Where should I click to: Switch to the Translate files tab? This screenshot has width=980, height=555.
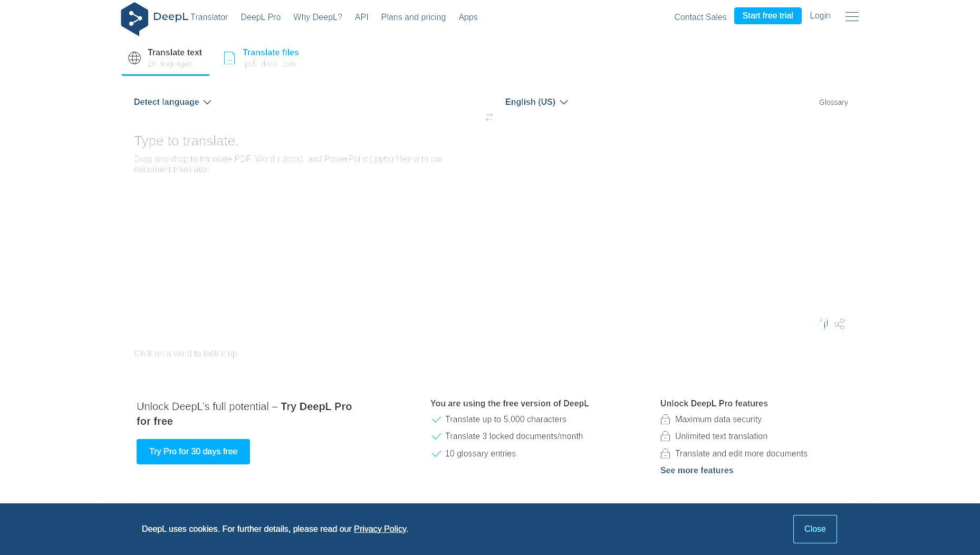pyautogui.click(x=262, y=58)
